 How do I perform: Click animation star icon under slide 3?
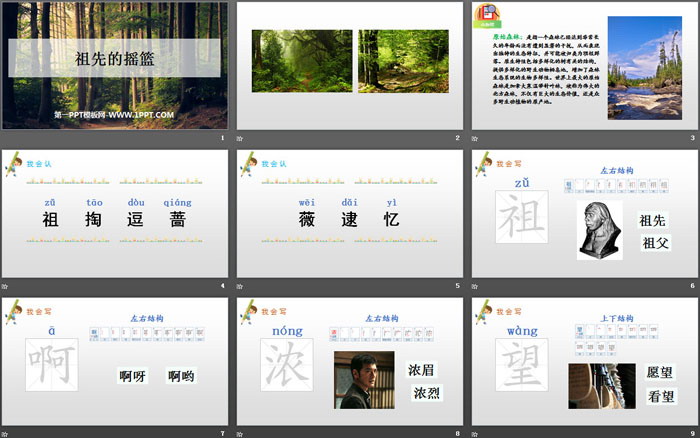tap(474, 139)
